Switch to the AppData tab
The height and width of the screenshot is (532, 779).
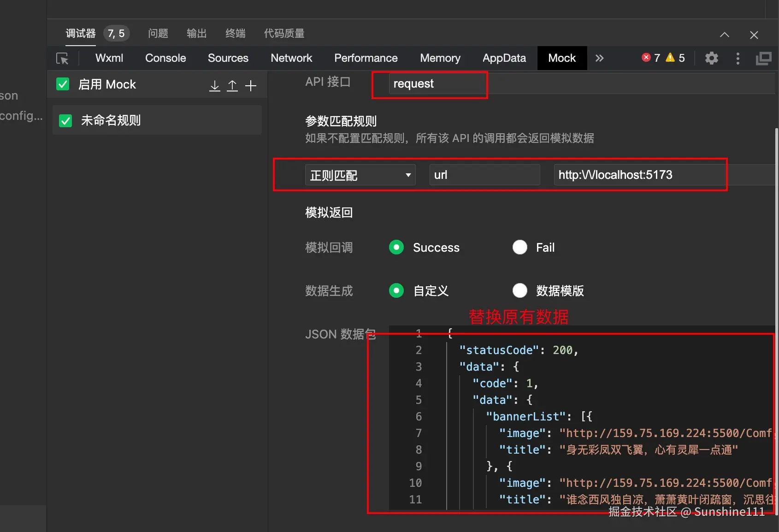[x=504, y=58]
